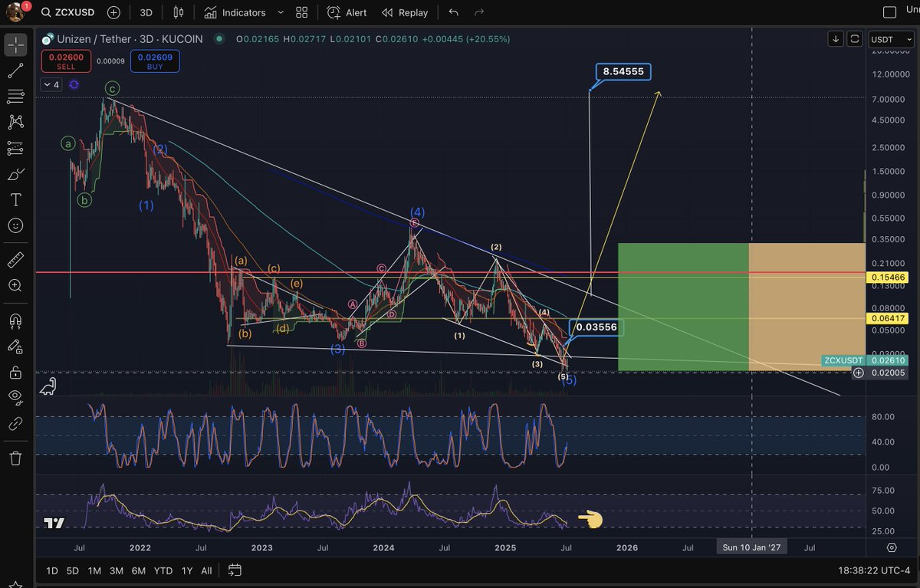920x588 pixels.
Task: Select the All time range
Action: point(206,570)
